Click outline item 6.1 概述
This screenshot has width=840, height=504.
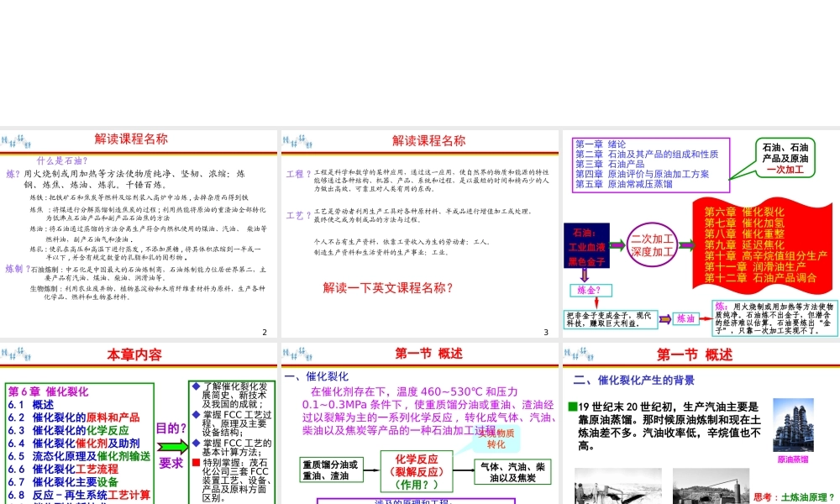30,405
